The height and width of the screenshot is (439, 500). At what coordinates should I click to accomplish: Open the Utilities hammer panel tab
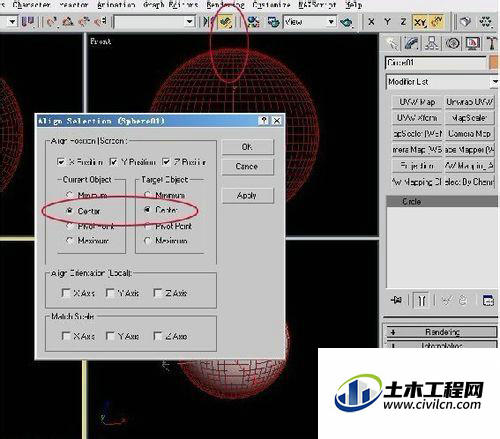[x=491, y=43]
